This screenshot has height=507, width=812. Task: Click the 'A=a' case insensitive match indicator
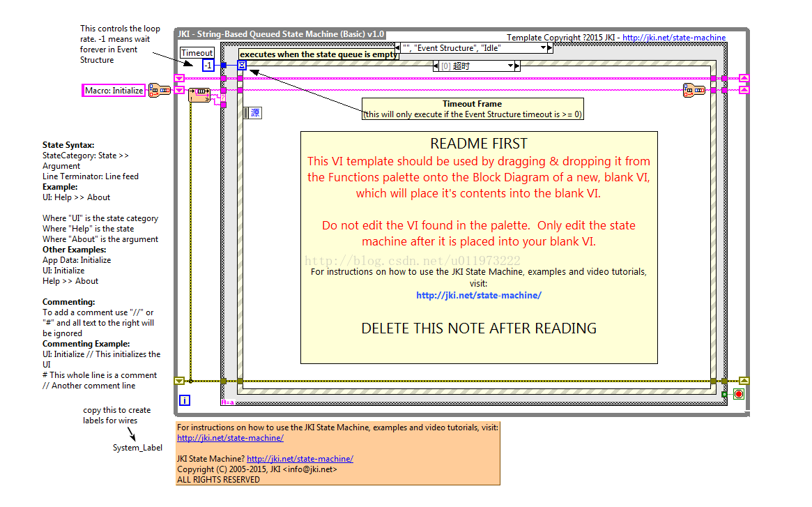228,402
